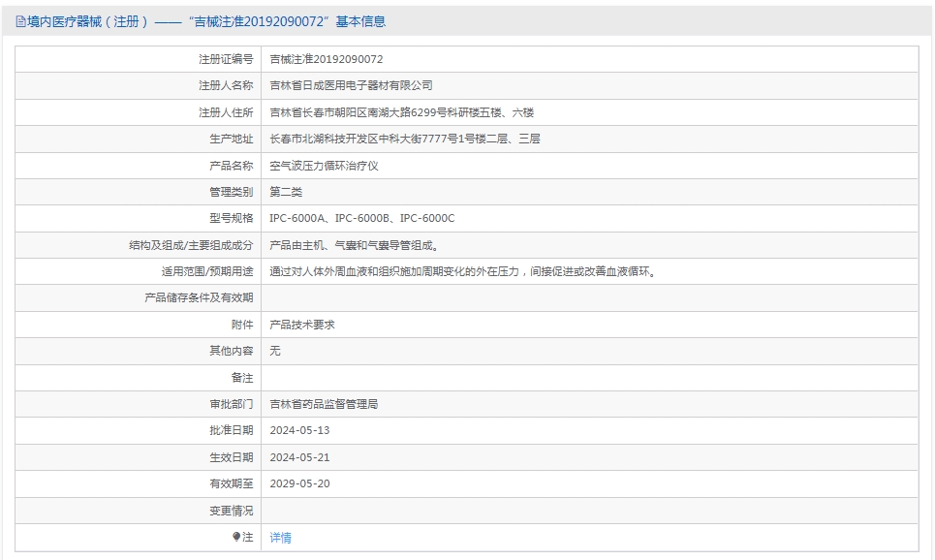The height and width of the screenshot is (560, 935).
Task: Select approval department 吉林省药品监督管理局
Action: [x=324, y=404]
